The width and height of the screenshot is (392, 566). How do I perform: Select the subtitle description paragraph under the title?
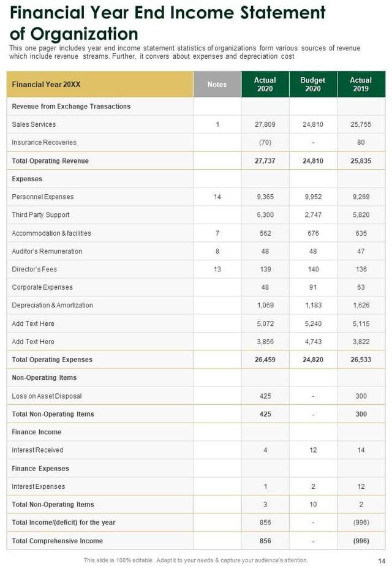click(x=184, y=52)
